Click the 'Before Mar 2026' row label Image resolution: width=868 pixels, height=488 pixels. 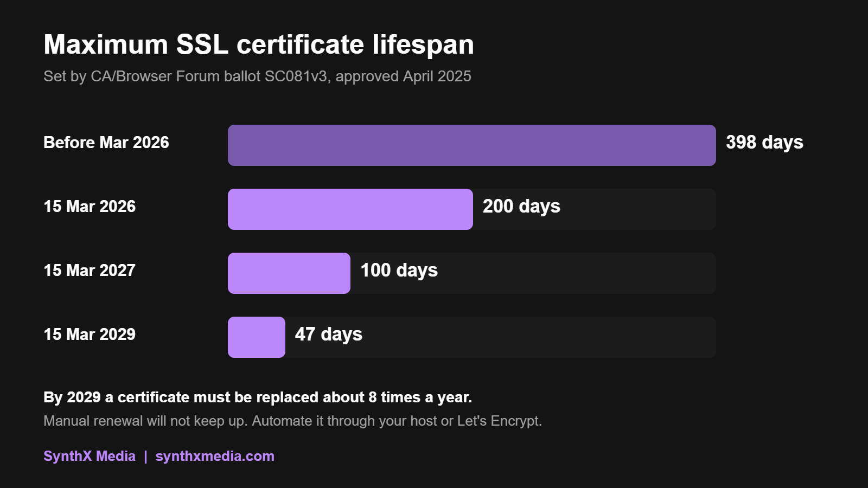(106, 143)
